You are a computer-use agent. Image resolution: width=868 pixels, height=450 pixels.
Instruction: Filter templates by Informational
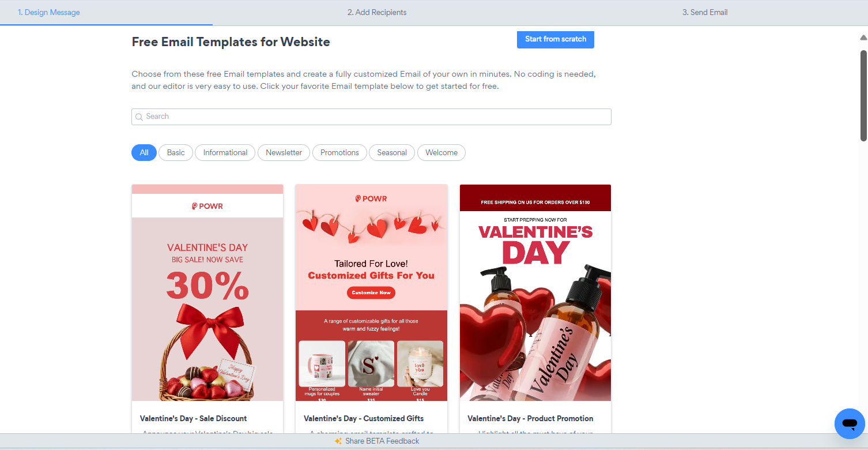coord(225,152)
